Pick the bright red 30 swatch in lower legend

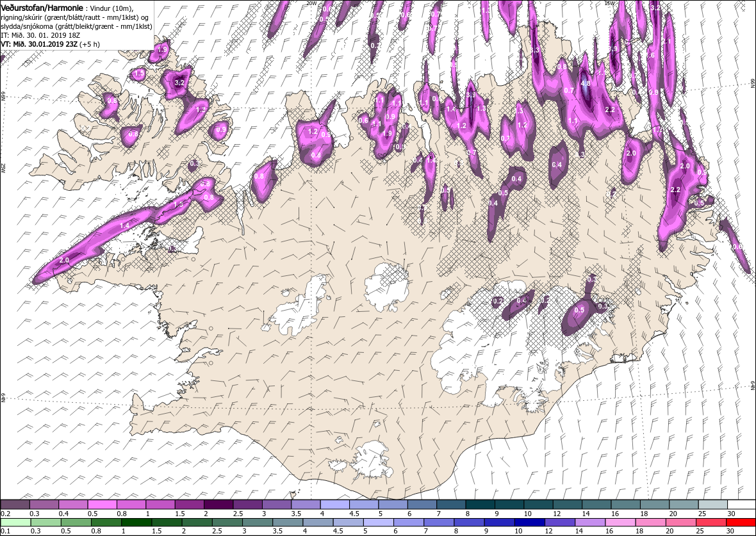(x=741, y=523)
